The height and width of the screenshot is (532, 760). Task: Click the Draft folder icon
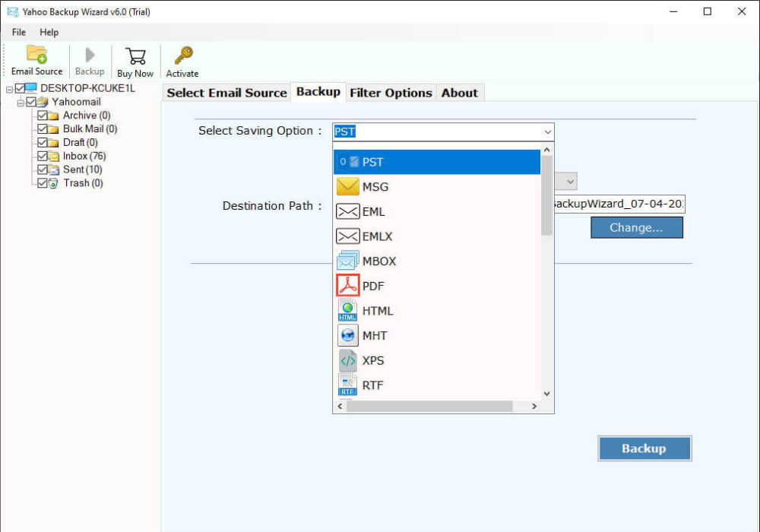[54, 142]
